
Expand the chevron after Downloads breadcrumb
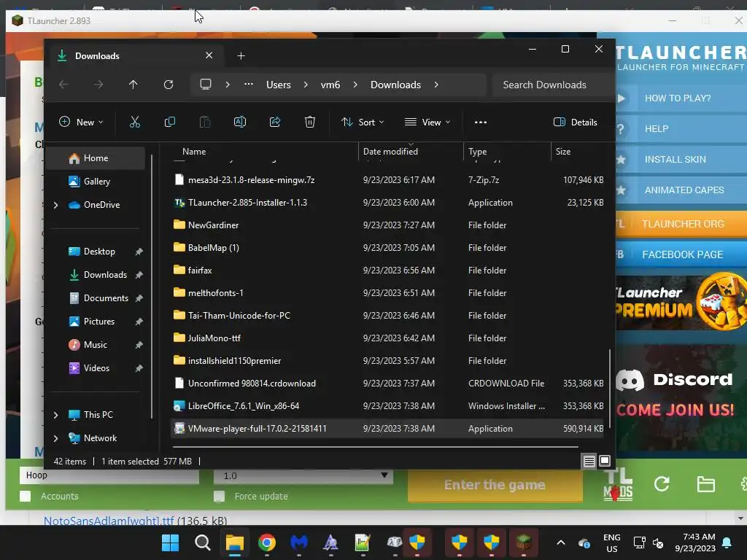click(x=436, y=85)
